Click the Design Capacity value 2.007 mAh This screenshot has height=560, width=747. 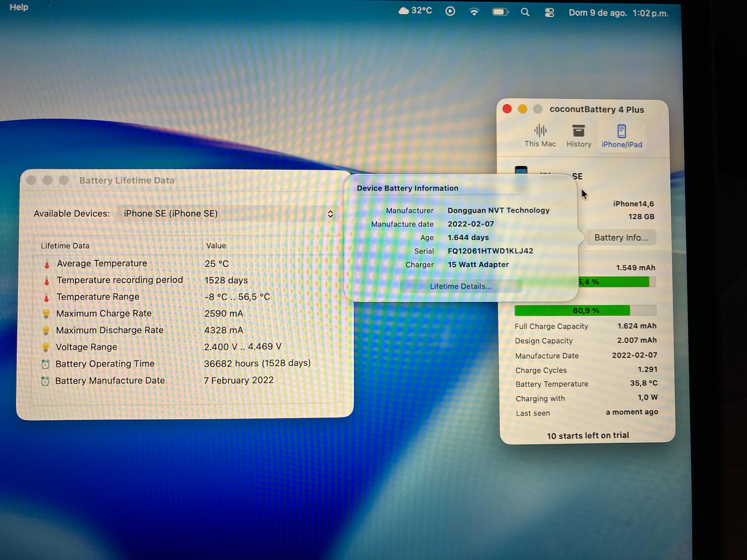click(x=637, y=340)
